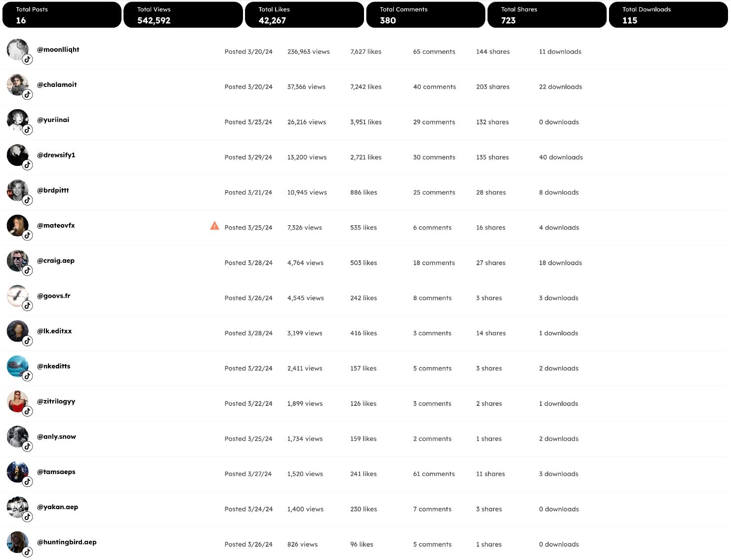Click the Total Shares card showing 723
Viewport: 731px width, 560px height.
coord(547,14)
